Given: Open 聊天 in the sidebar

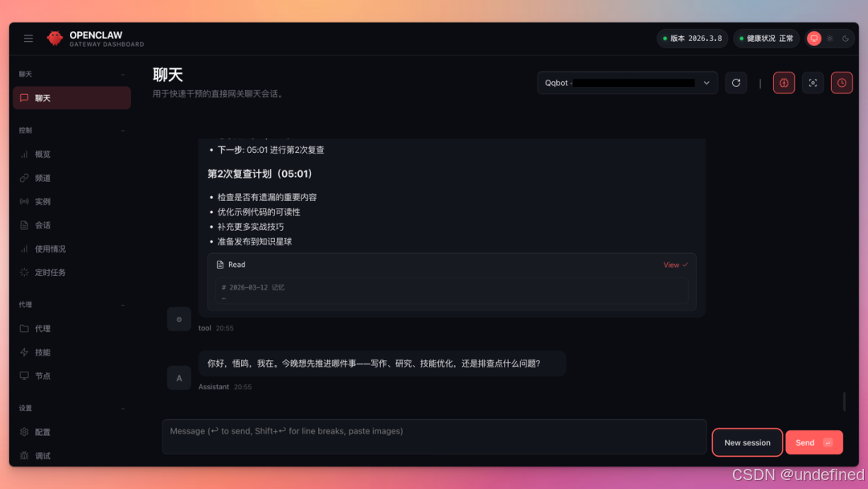Looking at the screenshot, I should coord(72,98).
